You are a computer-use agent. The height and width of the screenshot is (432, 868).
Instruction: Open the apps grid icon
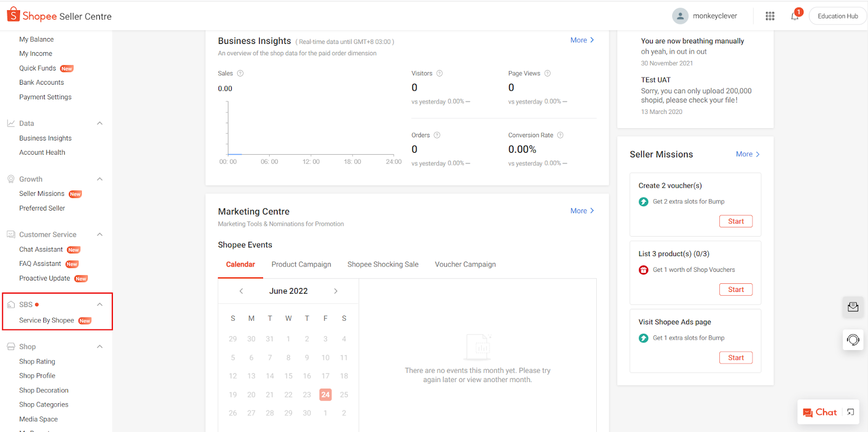[770, 16]
